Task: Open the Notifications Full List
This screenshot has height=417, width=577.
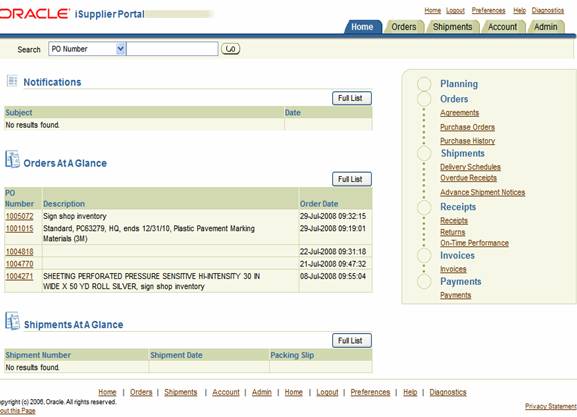Action: (x=352, y=98)
